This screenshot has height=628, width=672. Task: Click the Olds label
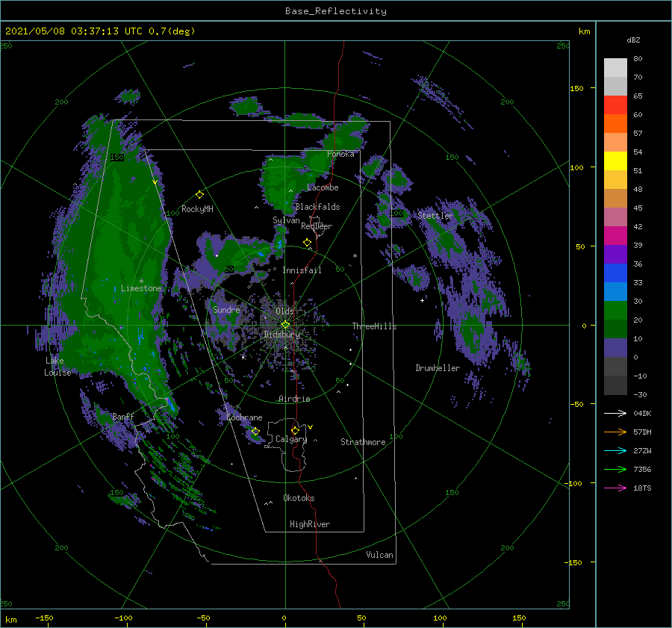284,311
